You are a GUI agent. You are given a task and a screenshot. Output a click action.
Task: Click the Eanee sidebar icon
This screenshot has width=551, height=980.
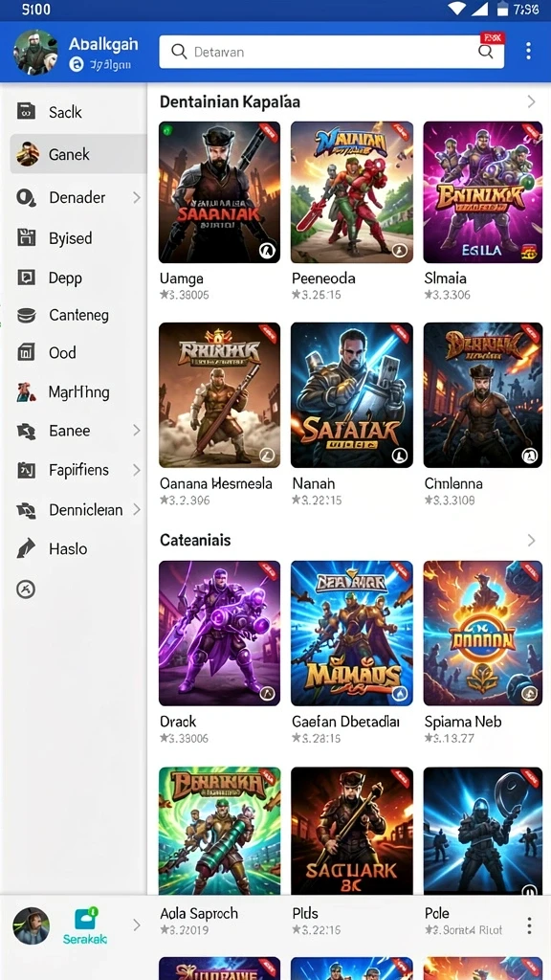26,431
